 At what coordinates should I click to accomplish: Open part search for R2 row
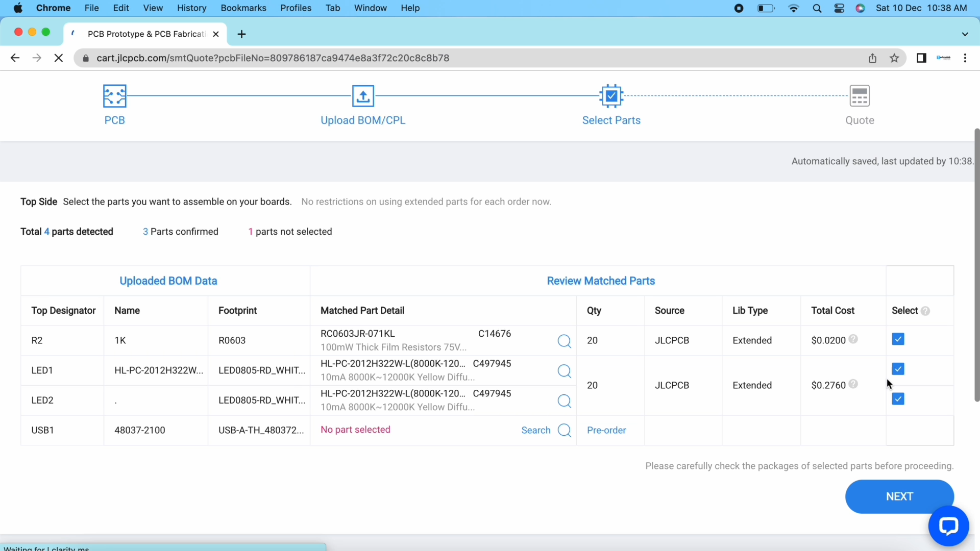click(564, 341)
